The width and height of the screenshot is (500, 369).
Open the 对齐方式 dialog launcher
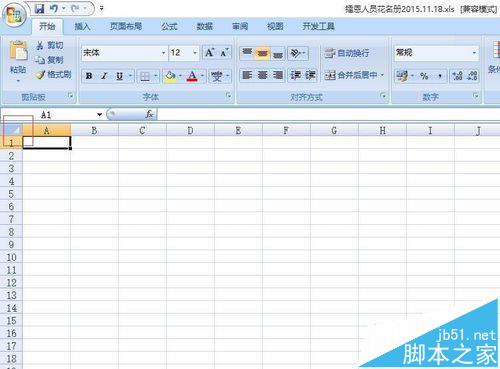point(383,96)
